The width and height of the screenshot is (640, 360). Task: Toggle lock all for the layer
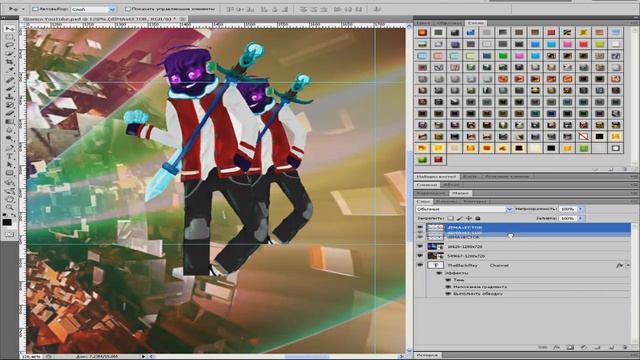click(478, 218)
